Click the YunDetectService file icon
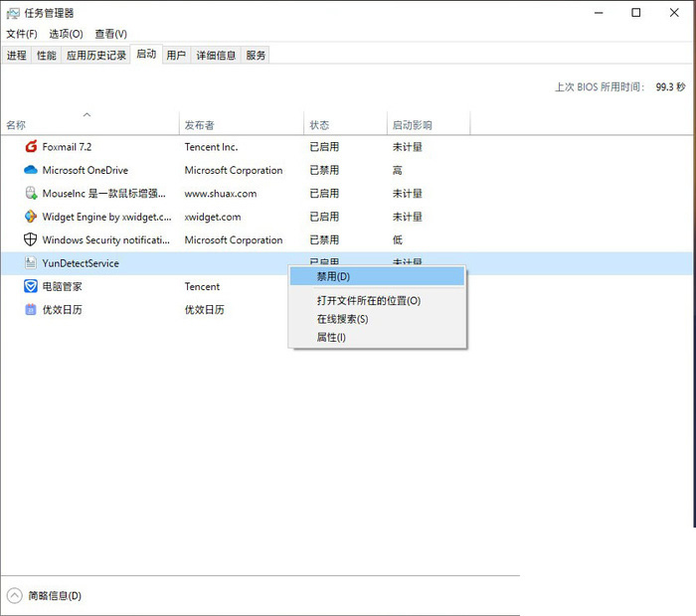The image size is (696, 616). 31,263
